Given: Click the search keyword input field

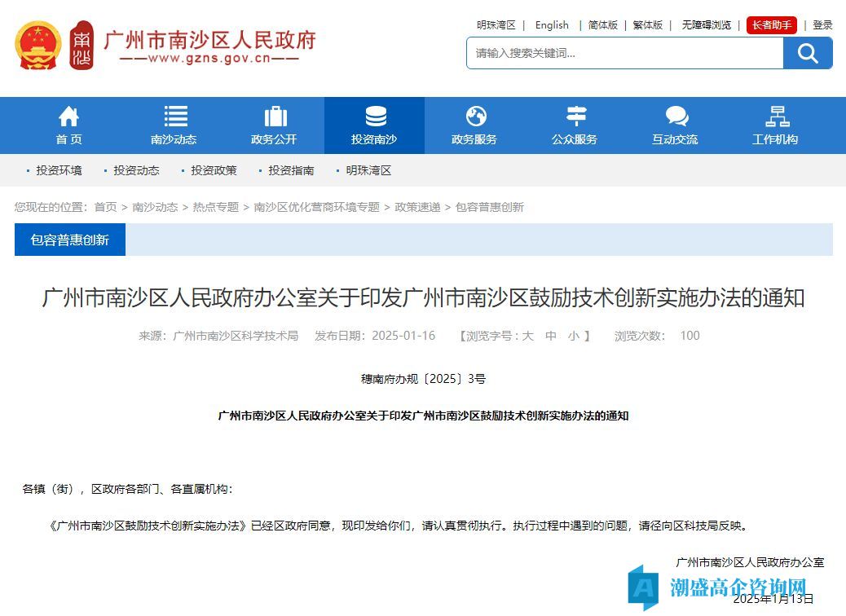Looking at the screenshot, I should tap(624, 54).
